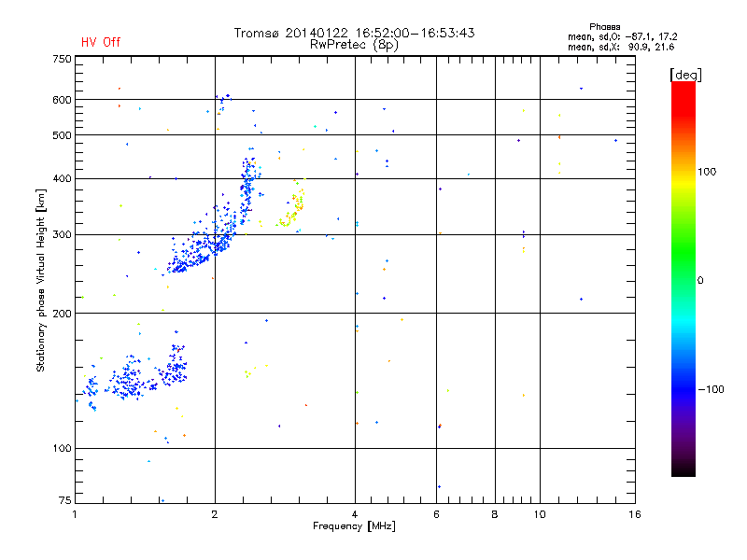The width and height of the screenshot is (747, 560).
Task: Select the O-mode mean, sd value line
Action: tap(622, 36)
